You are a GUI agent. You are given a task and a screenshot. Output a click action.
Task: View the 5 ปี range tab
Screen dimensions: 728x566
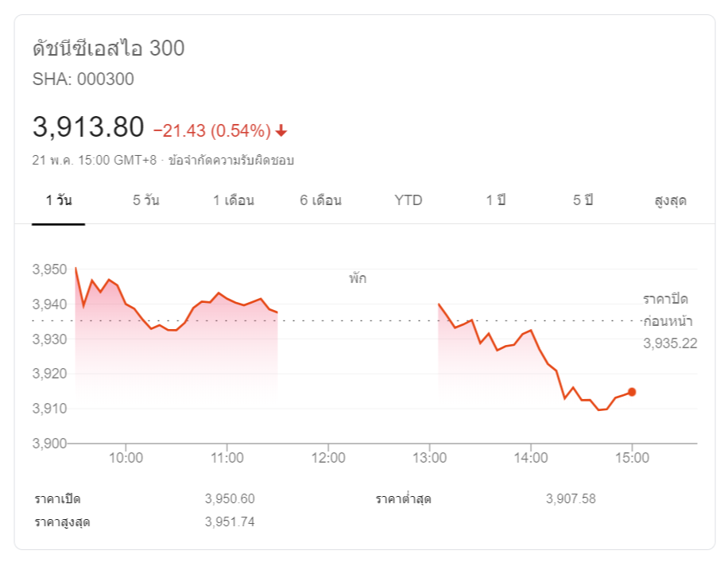coord(583,200)
